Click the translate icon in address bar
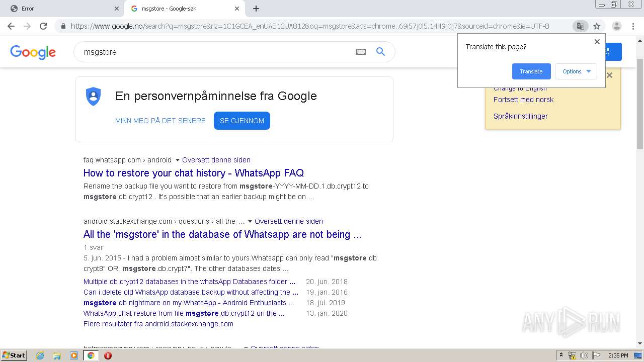This screenshot has width=644, height=362. point(580,26)
